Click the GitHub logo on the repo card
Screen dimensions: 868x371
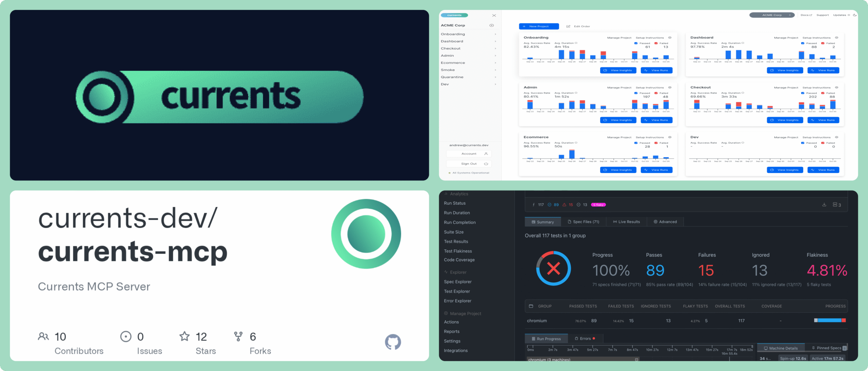click(393, 342)
